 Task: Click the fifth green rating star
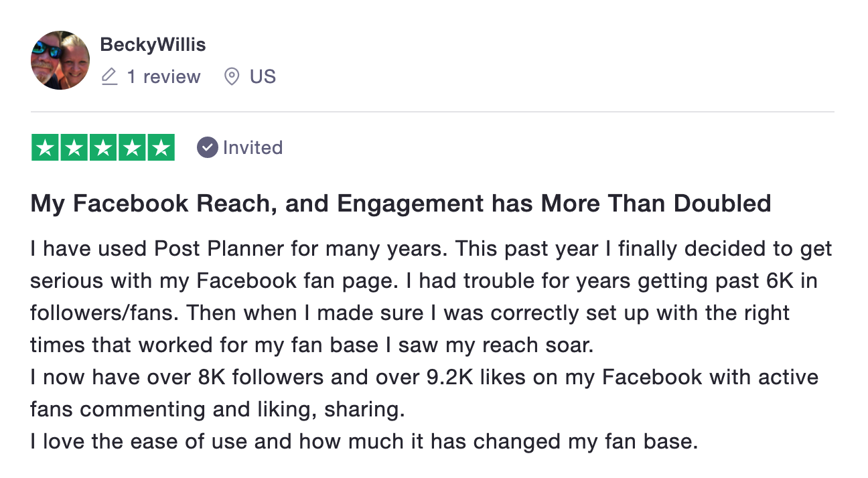coord(161,148)
